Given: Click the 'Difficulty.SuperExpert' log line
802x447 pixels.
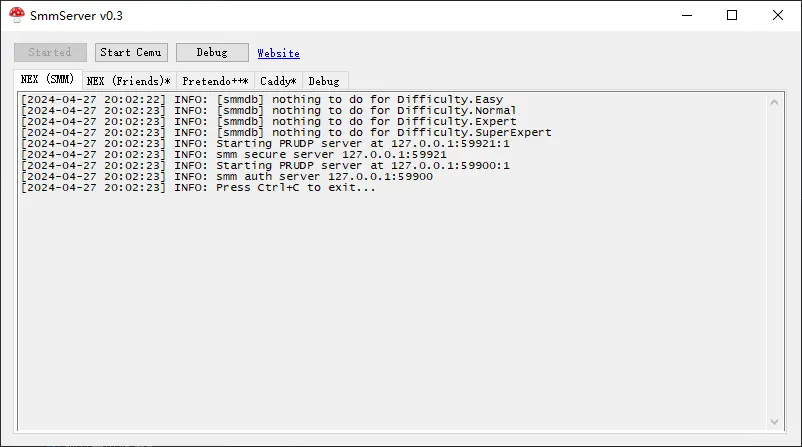Looking at the screenshot, I should (286, 132).
